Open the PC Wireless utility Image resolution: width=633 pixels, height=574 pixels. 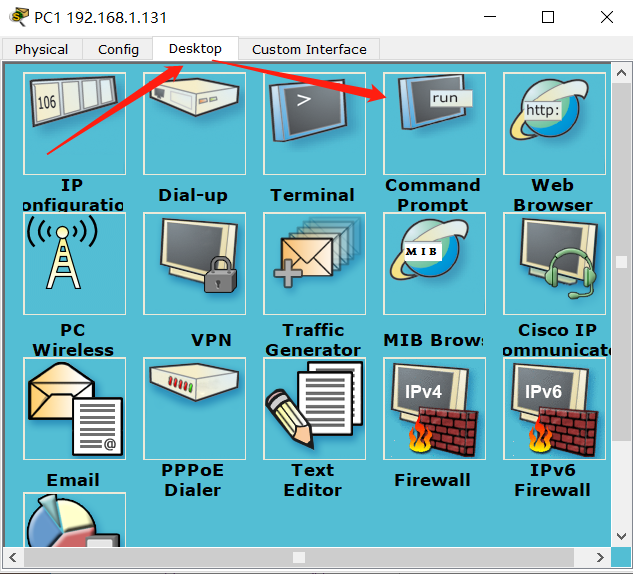(x=75, y=264)
